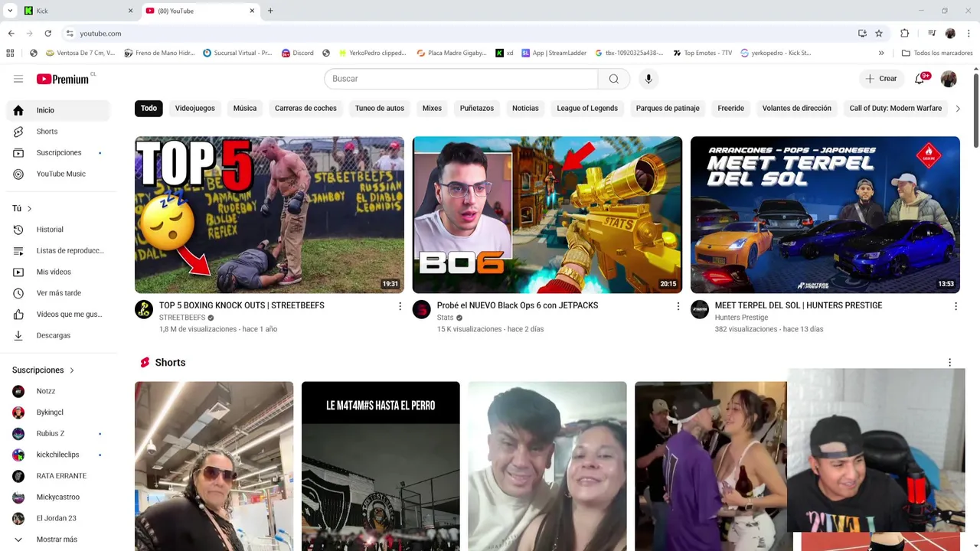Open kickchileclips subscription channel

(x=58, y=455)
